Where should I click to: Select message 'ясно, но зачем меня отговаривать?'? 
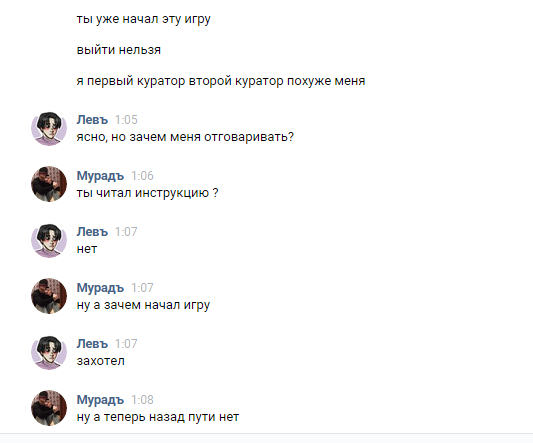[x=185, y=137]
